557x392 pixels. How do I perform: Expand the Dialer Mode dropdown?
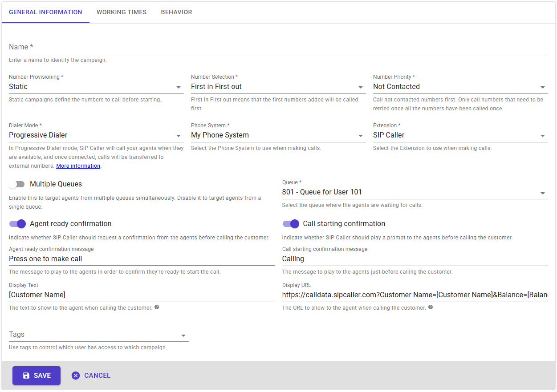pos(96,135)
